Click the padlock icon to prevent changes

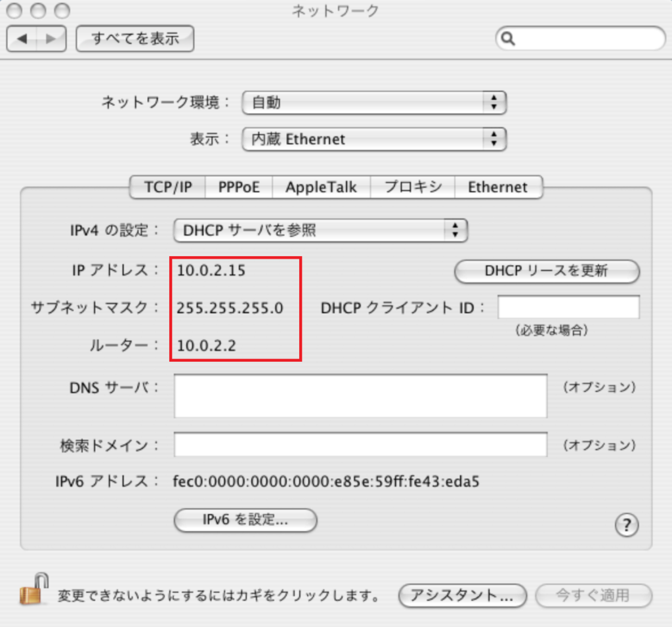pyautogui.click(x=34, y=590)
